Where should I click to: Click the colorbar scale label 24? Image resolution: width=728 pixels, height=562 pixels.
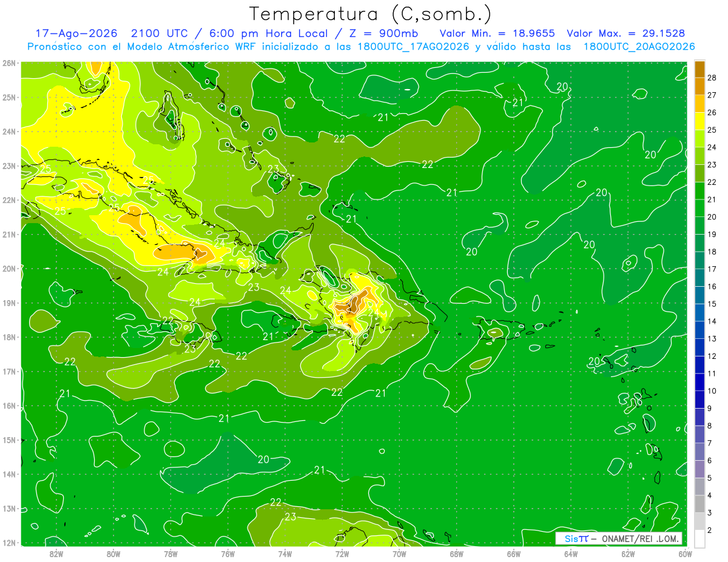(713, 147)
